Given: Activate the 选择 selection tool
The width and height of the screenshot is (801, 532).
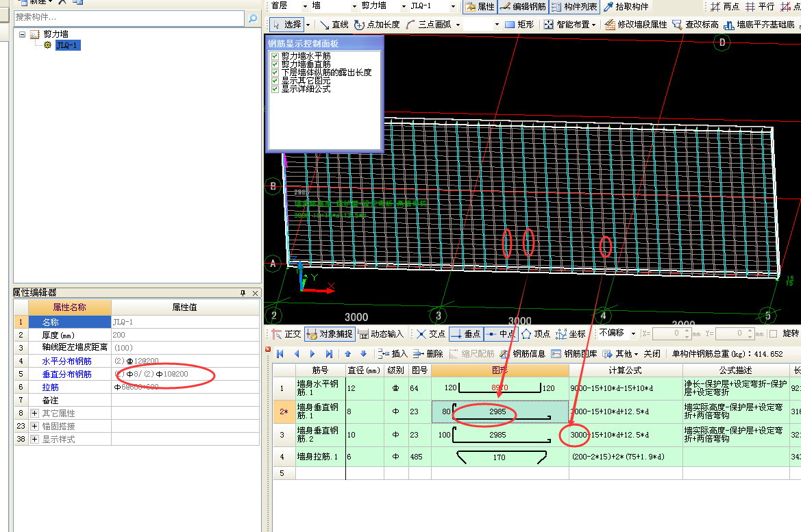Looking at the screenshot, I should tap(286, 25).
